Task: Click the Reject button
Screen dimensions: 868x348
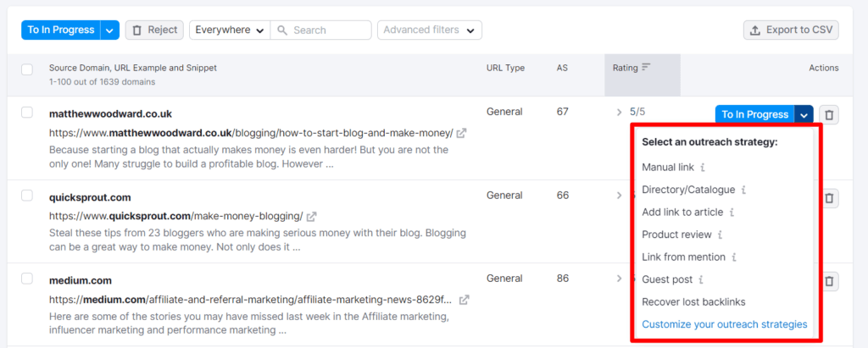Action: 154,30
